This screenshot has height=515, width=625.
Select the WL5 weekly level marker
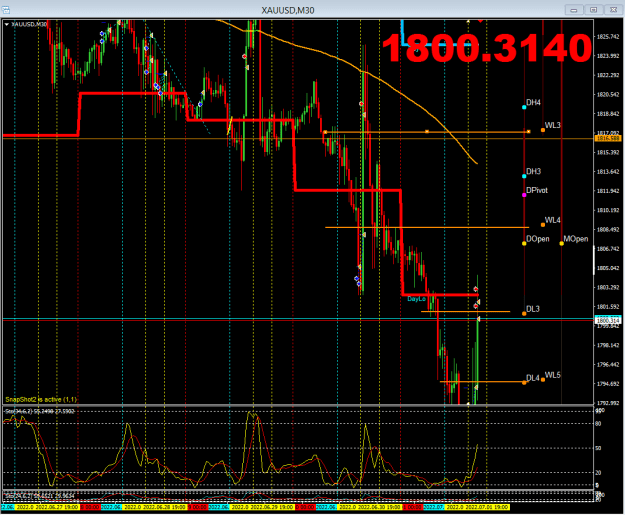point(543,380)
